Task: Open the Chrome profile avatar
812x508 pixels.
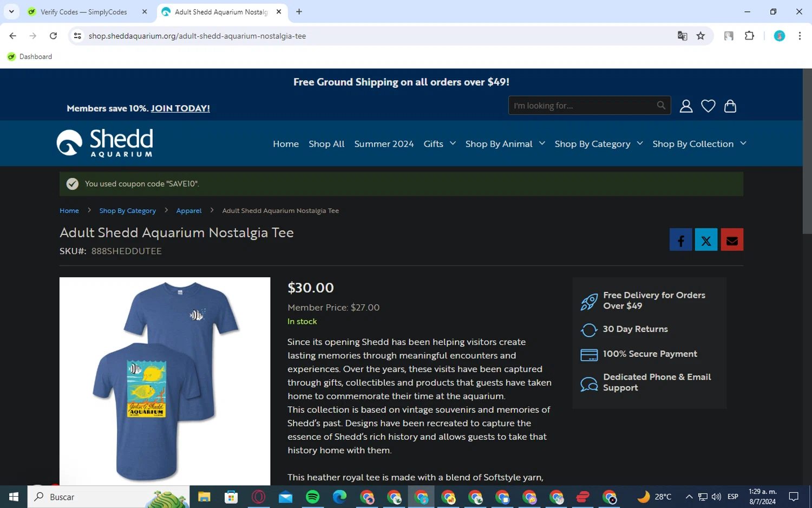Action: coord(779,36)
